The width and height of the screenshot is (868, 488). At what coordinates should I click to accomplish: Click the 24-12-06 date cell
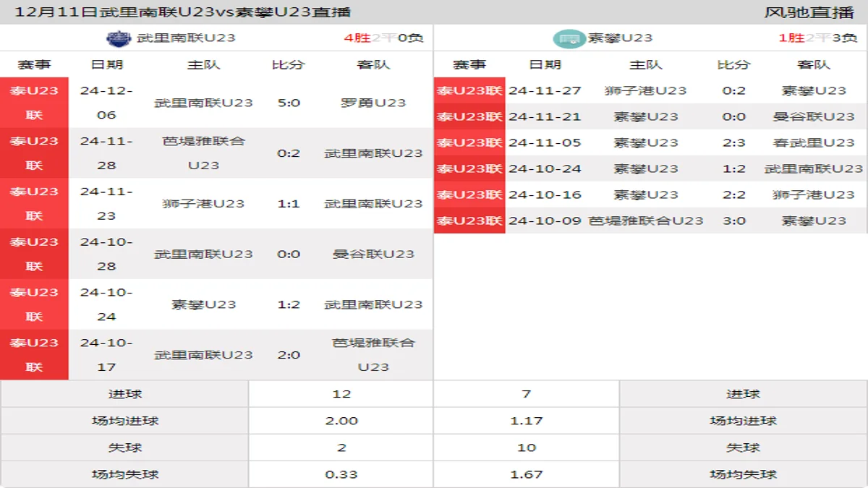(106, 103)
